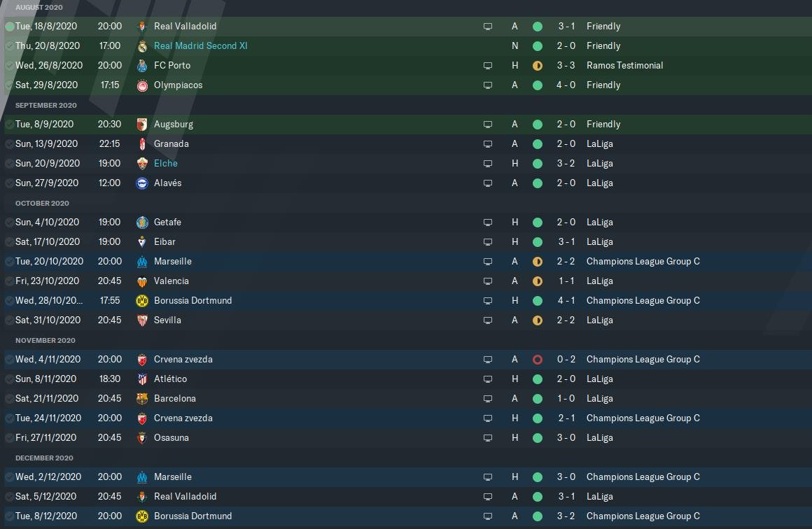Open the Real Madrid Second XI link
812x529 pixels.
point(200,46)
